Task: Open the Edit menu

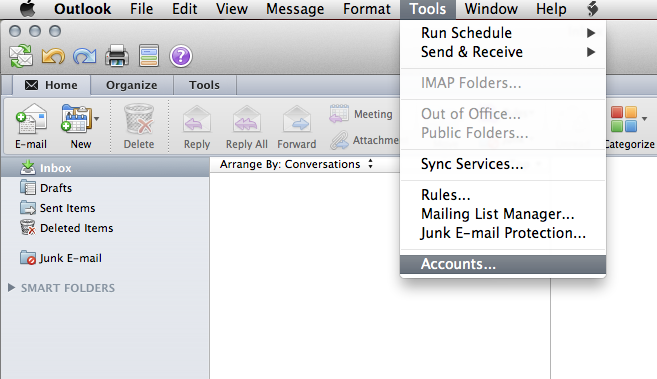Action: coord(184,9)
